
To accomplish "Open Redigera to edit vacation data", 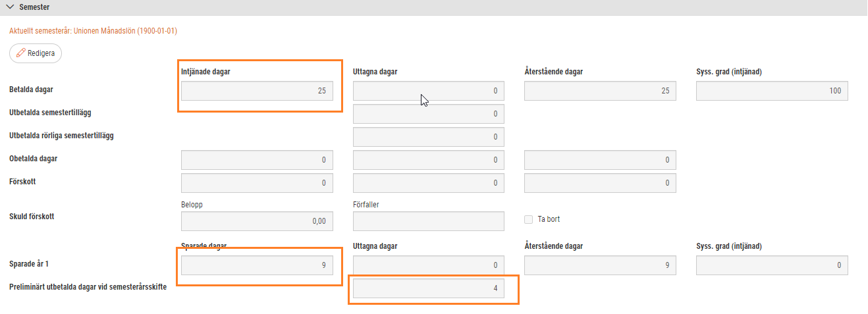I will [x=36, y=53].
